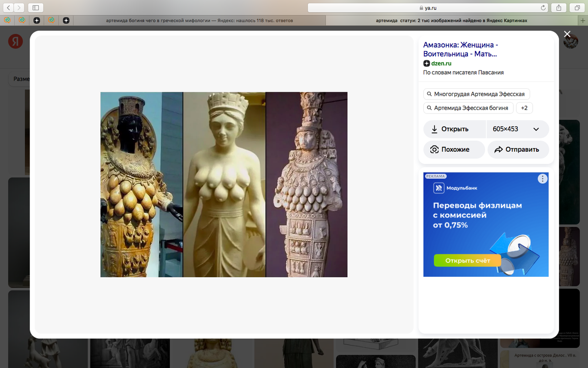Click the Yandex logo behind the overlay
The image size is (588, 368).
point(15,41)
